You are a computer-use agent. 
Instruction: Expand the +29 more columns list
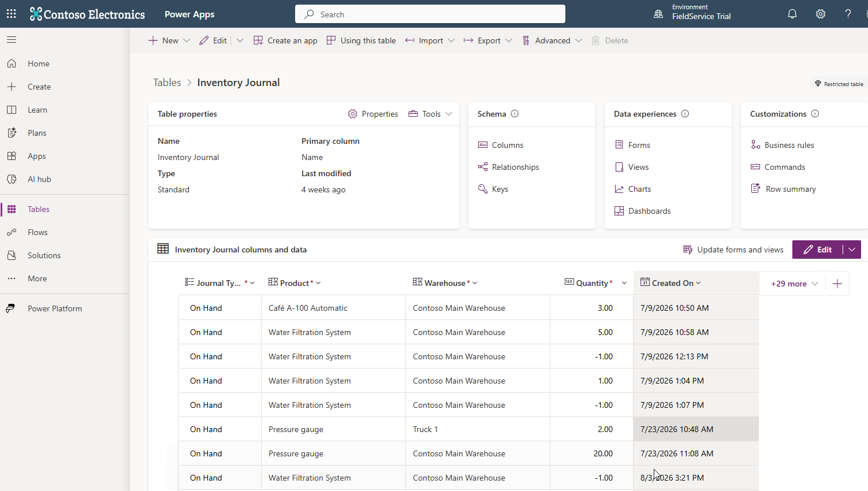click(795, 284)
